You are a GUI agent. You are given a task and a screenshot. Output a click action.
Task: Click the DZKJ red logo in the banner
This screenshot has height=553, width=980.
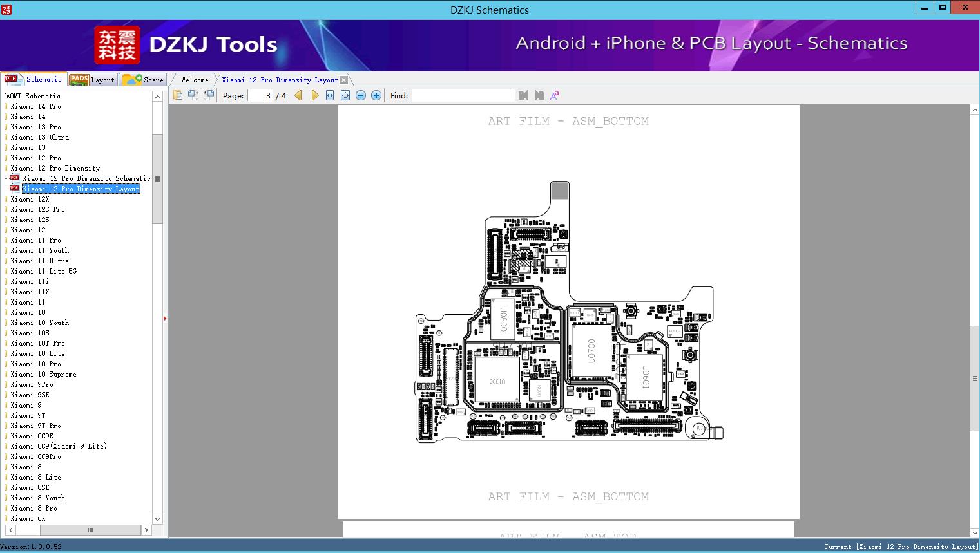(117, 45)
